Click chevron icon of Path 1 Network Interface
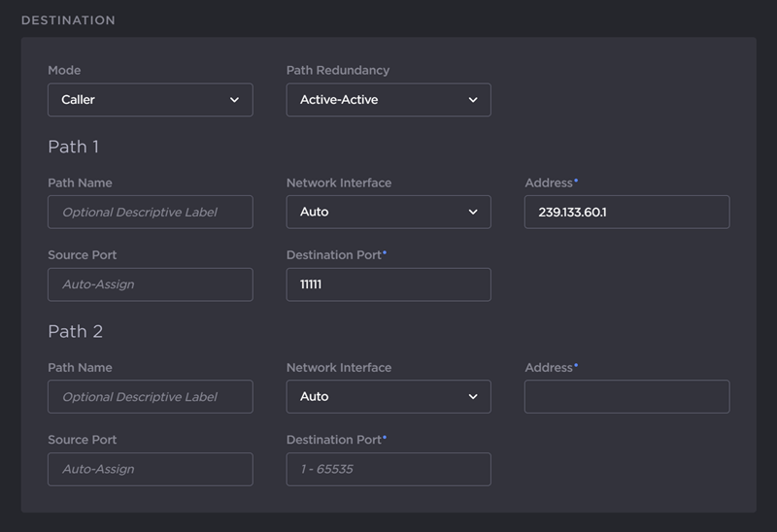Viewport: 777px width, 532px height. (x=473, y=212)
